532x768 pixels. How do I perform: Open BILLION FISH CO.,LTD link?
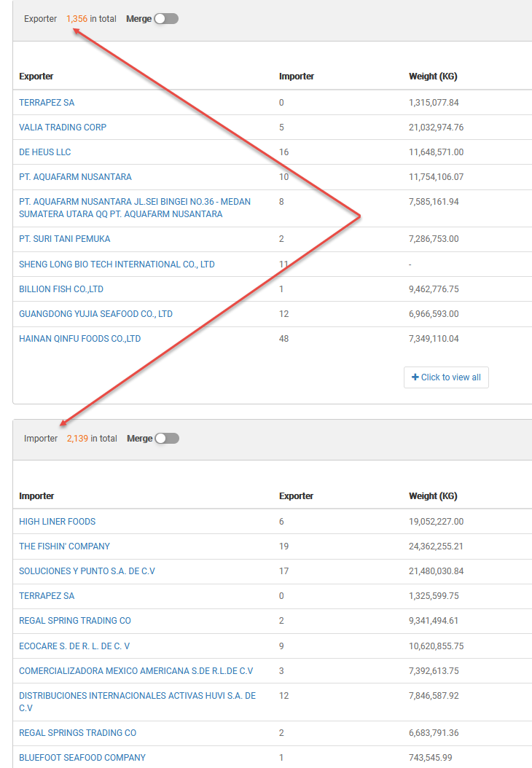pyautogui.click(x=61, y=289)
